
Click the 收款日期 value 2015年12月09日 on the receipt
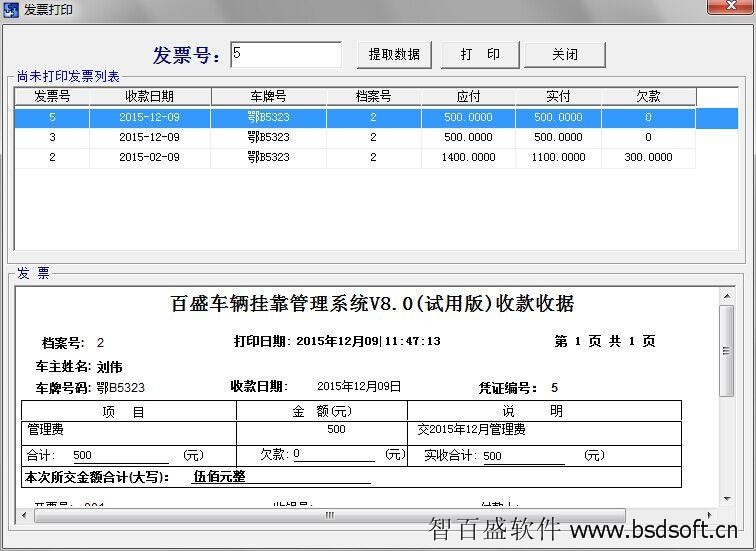coord(359,387)
